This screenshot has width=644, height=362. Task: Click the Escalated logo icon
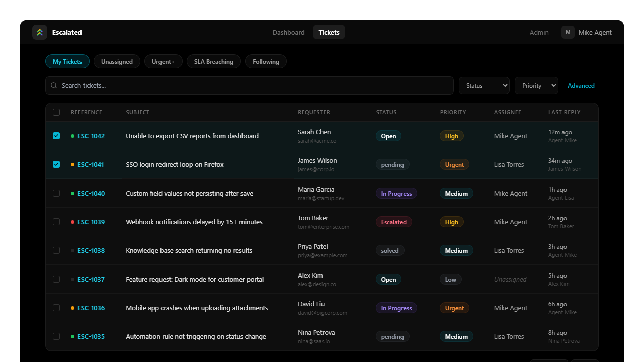[x=40, y=32]
